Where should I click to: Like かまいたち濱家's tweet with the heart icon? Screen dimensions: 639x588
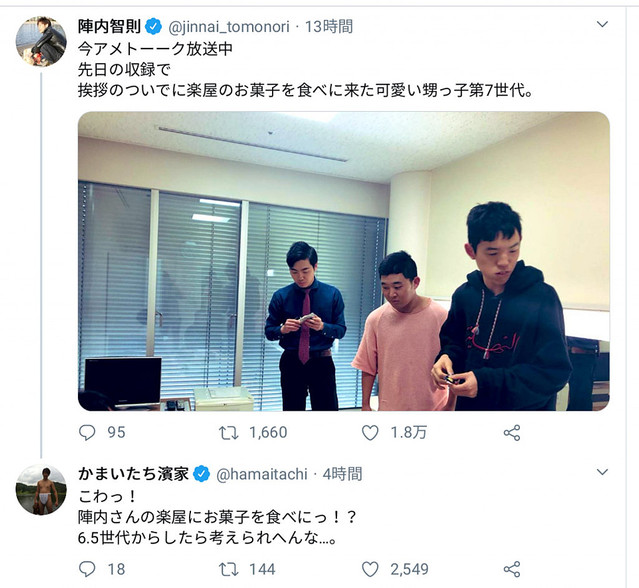pyautogui.click(x=370, y=569)
